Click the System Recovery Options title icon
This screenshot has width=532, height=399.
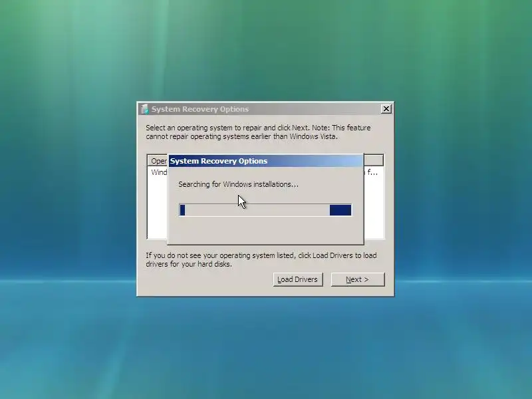coord(145,109)
